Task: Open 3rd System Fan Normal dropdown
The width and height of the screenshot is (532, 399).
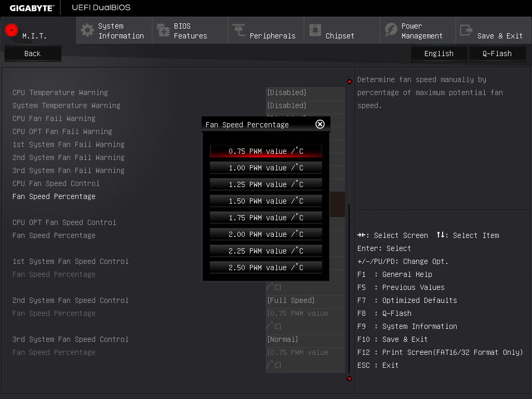Action: click(305, 339)
